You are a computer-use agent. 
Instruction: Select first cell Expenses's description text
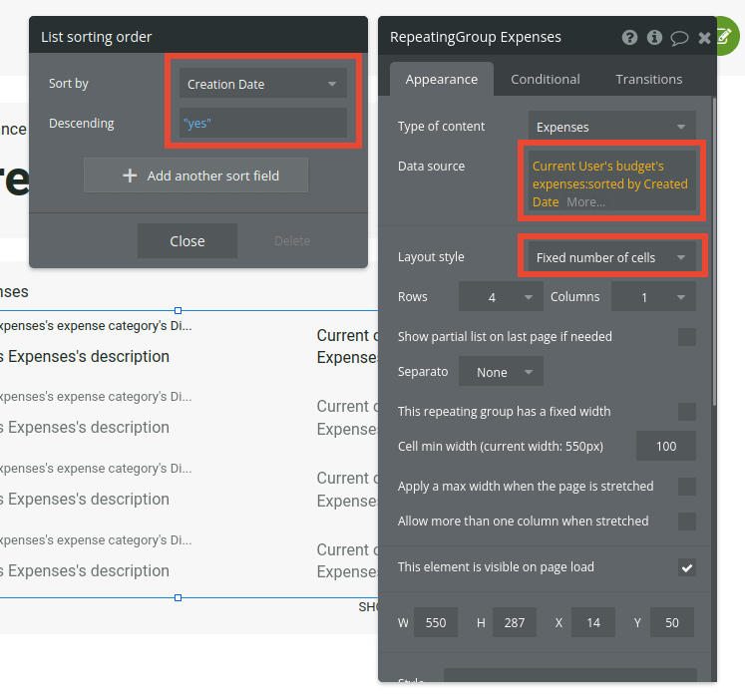[x=85, y=357]
